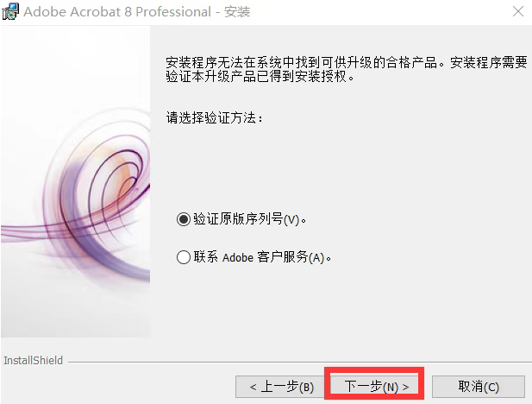This screenshot has width=532, height=404.
Task: Click the installer icon in the title bar
Action: [10, 11]
